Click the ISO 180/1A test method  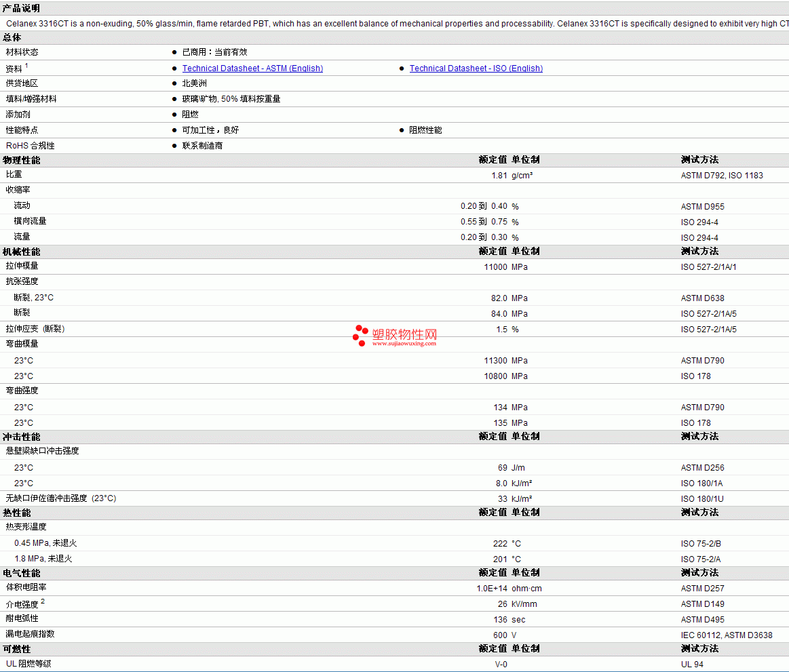(701, 483)
